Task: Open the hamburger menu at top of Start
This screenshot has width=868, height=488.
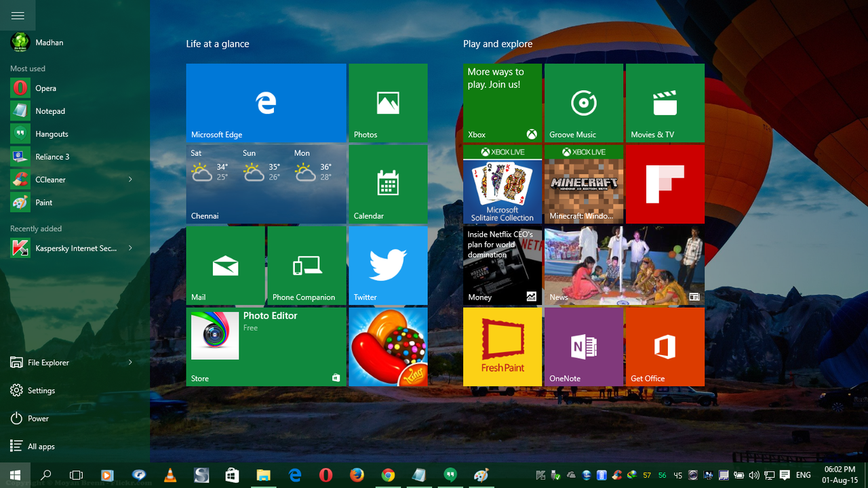Action: (x=18, y=16)
